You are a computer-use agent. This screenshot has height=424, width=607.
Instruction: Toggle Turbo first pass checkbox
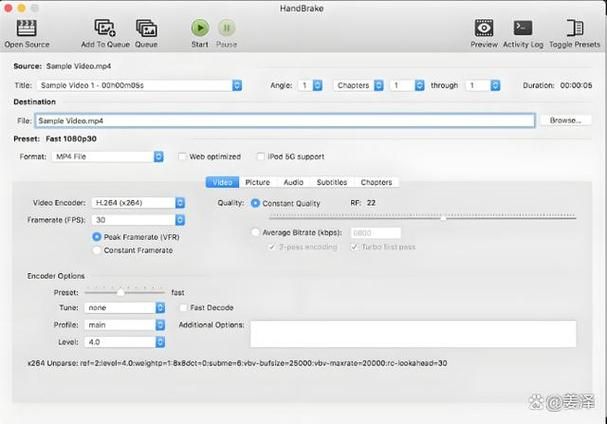pos(354,247)
